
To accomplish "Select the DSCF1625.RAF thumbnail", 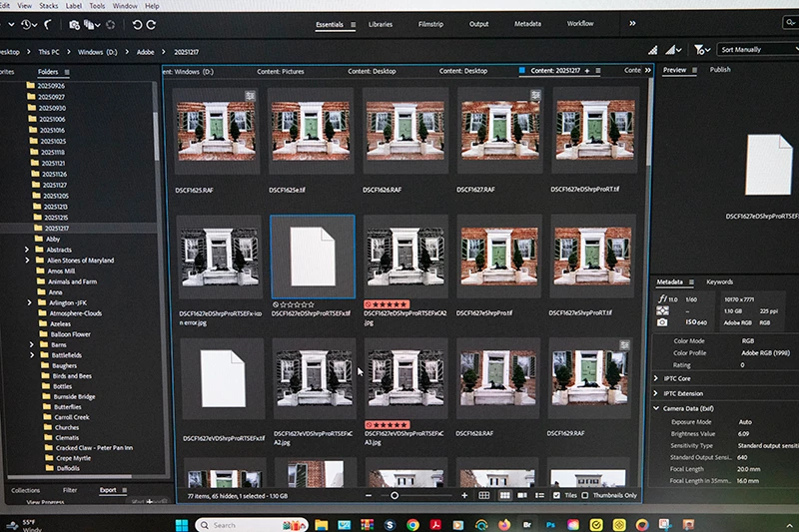I will point(217,131).
